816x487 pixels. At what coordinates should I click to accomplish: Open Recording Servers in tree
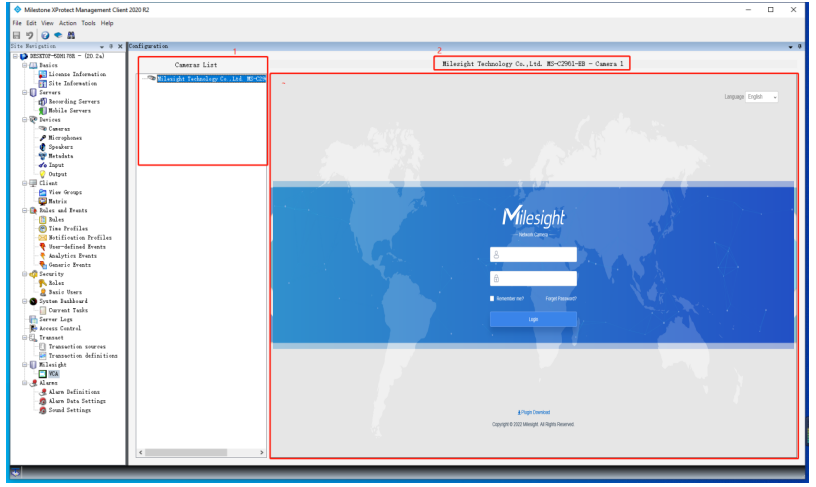click(74, 101)
